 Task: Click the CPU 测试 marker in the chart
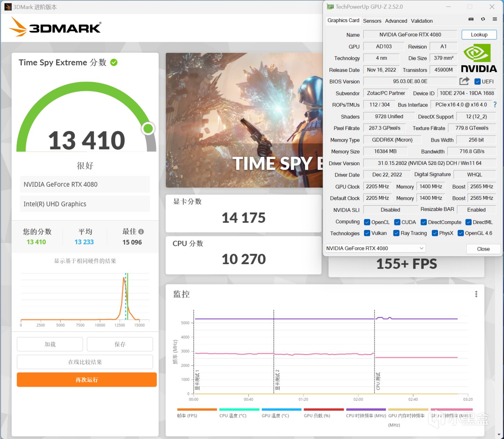coord(378,381)
